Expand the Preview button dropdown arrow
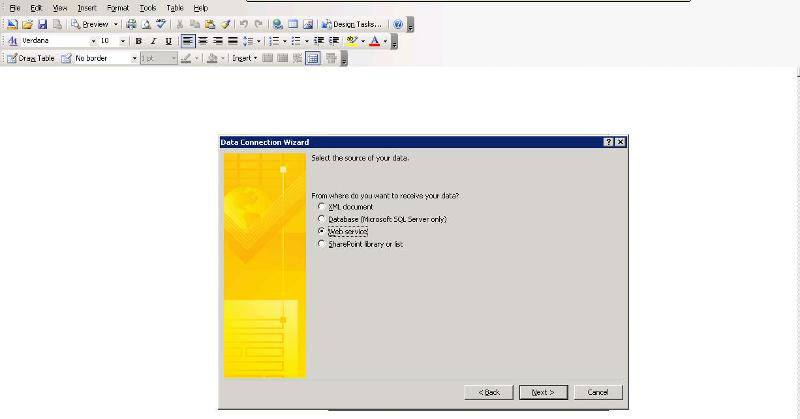This screenshot has height=419, width=800. tap(115, 24)
